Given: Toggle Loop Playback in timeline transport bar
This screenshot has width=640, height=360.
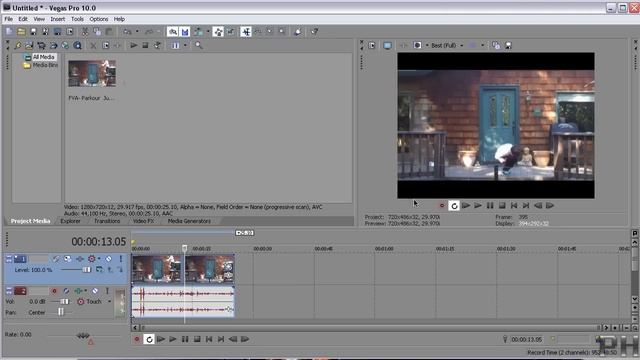Looking at the screenshot, I should pyautogui.click(x=149, y=339).
